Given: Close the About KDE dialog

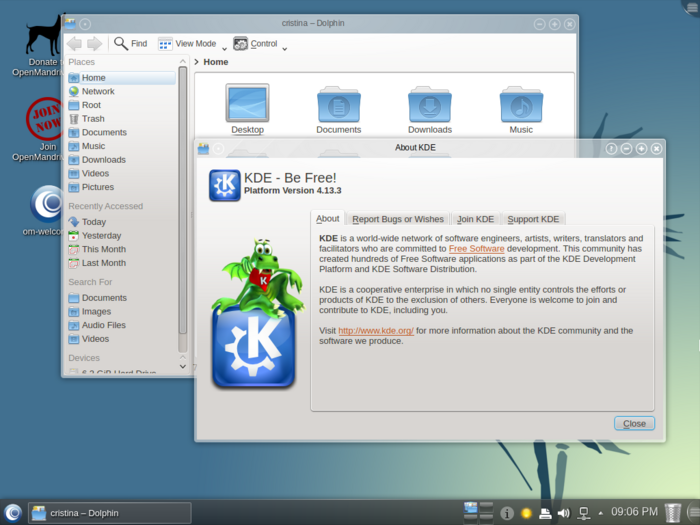Looking at the screenshot, I should click(x=634, y=424).
